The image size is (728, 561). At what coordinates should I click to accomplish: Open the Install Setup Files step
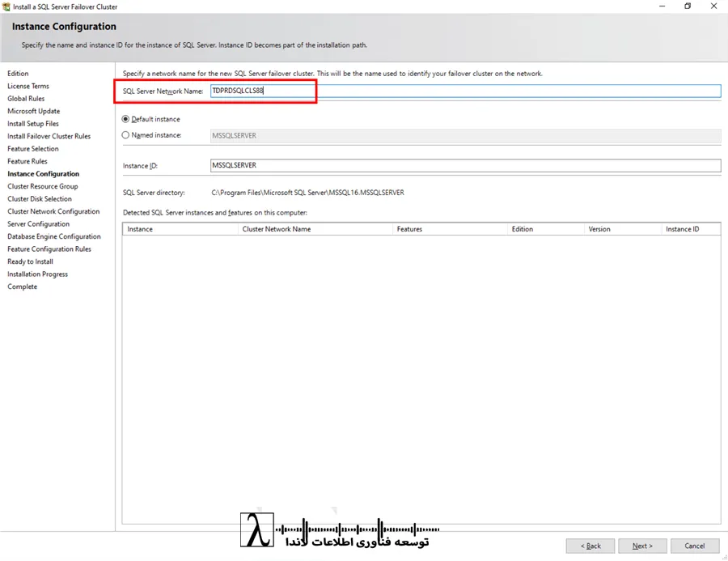click(33, 124)
